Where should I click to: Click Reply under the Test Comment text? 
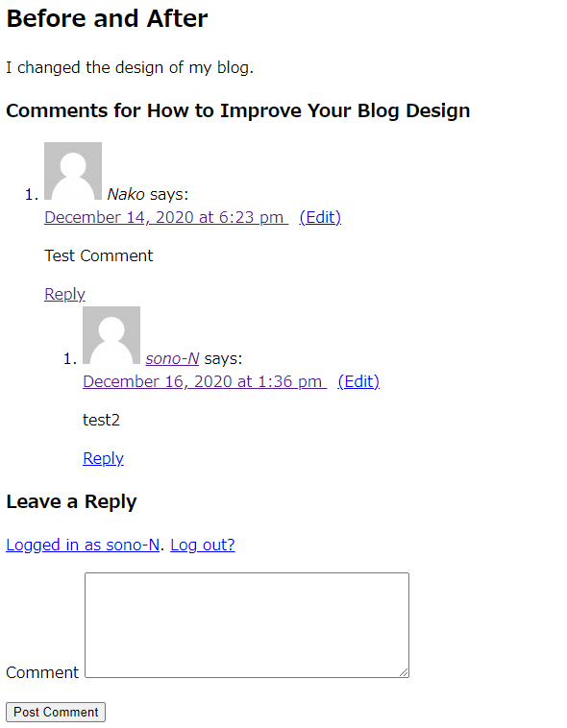pyautogui.click(x=64, y=294)
